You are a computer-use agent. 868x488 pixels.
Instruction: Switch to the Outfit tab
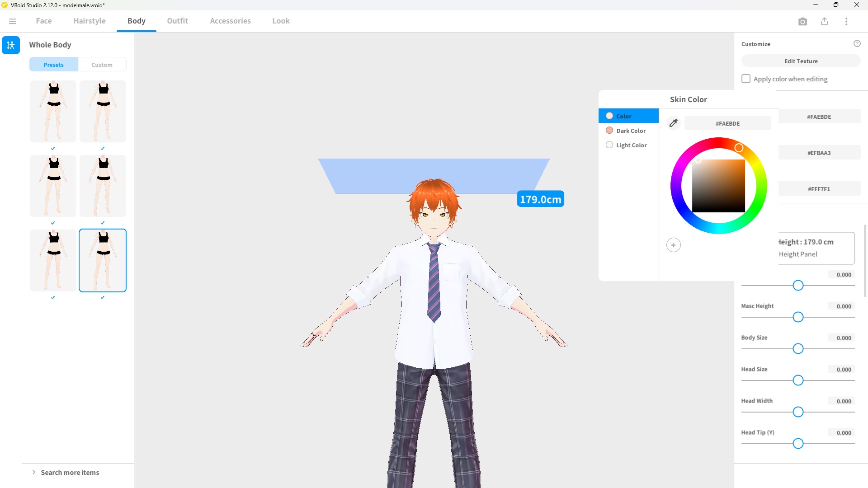[x=177, y=21]
